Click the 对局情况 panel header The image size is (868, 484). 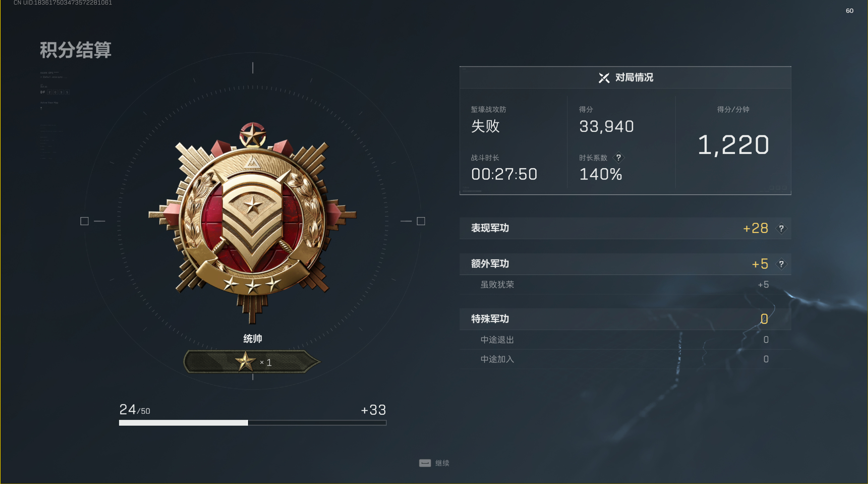coord(625,78)
